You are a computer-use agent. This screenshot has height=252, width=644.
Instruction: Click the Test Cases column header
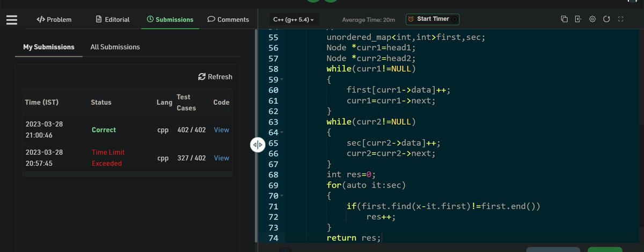pos(186,102)
